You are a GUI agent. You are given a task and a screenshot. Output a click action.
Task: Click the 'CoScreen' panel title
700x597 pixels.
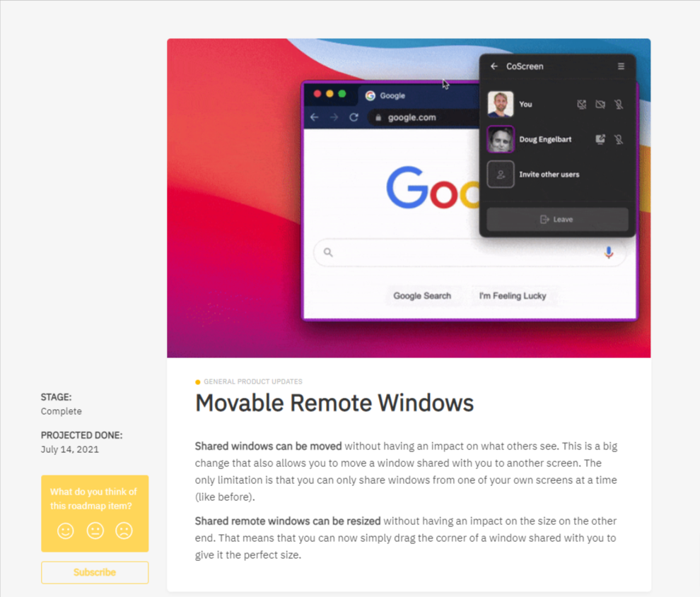click(525, 66)
